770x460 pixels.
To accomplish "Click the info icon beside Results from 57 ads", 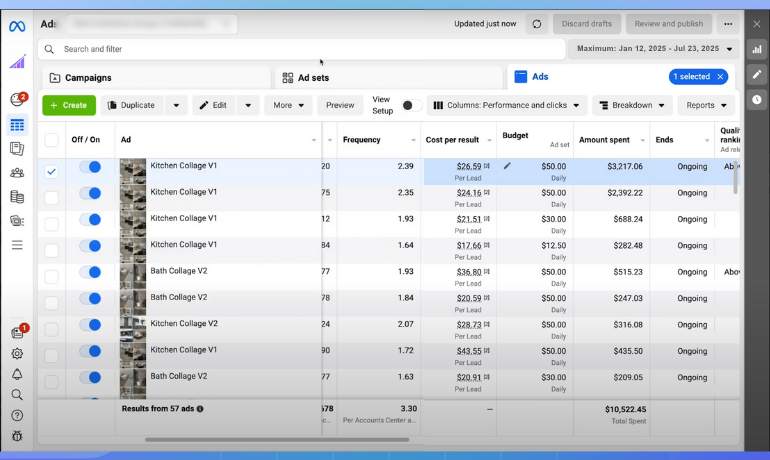I will click(200, 408).
